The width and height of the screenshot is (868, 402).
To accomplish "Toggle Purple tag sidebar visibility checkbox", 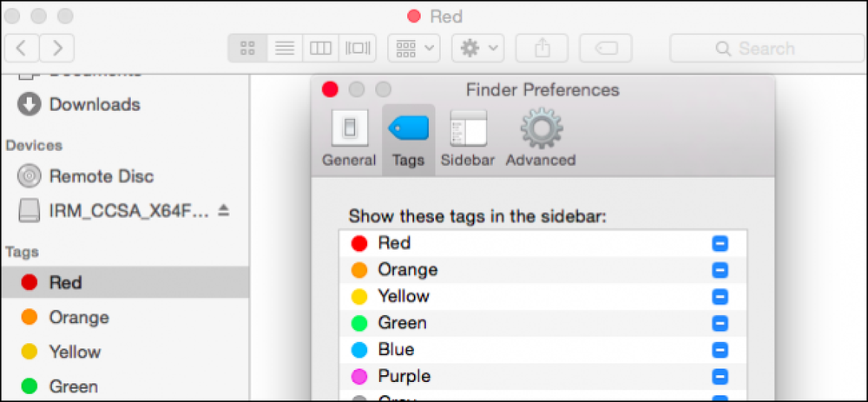I will [x=720, y=377].
